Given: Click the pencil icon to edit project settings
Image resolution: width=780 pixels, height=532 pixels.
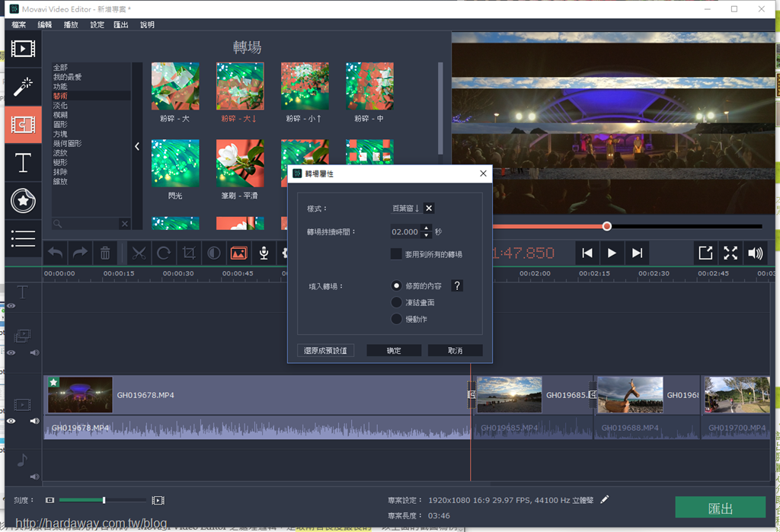Looking at the screenshot, I should click(x=604, y=500).
